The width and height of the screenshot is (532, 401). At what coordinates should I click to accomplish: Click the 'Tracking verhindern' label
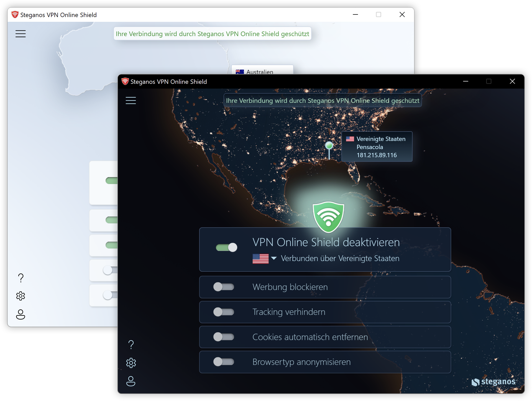coord(289,312)
